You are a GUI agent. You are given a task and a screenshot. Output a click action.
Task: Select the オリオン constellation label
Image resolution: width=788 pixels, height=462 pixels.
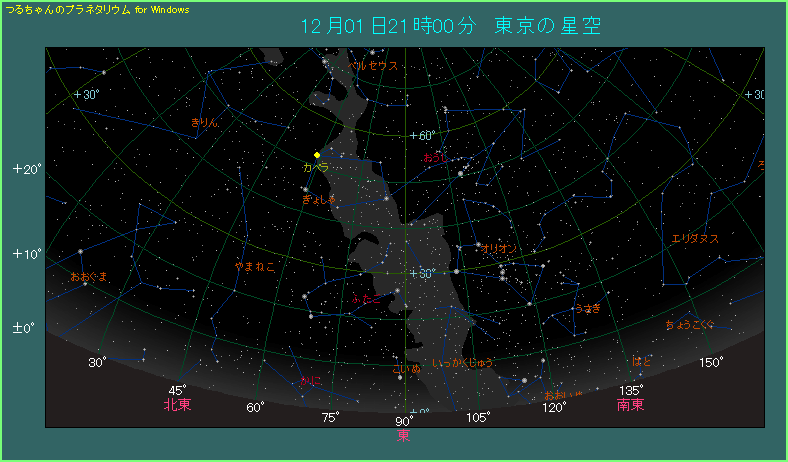tap(498, 248)
